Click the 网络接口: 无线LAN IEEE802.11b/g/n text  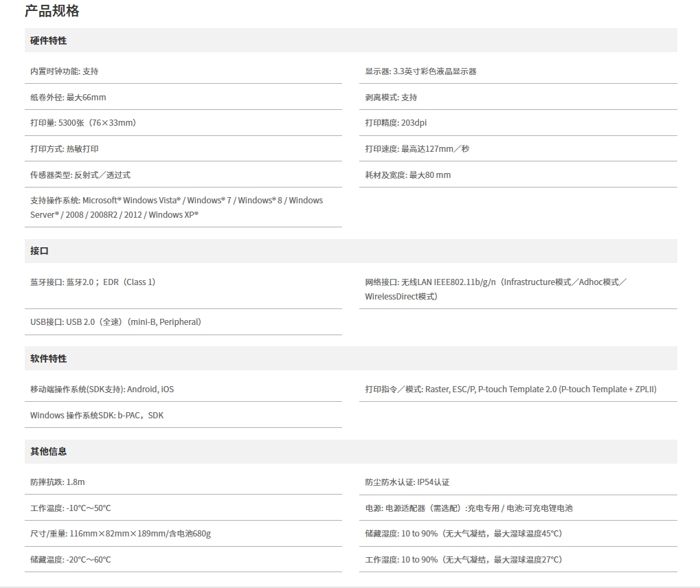[496, 289]
